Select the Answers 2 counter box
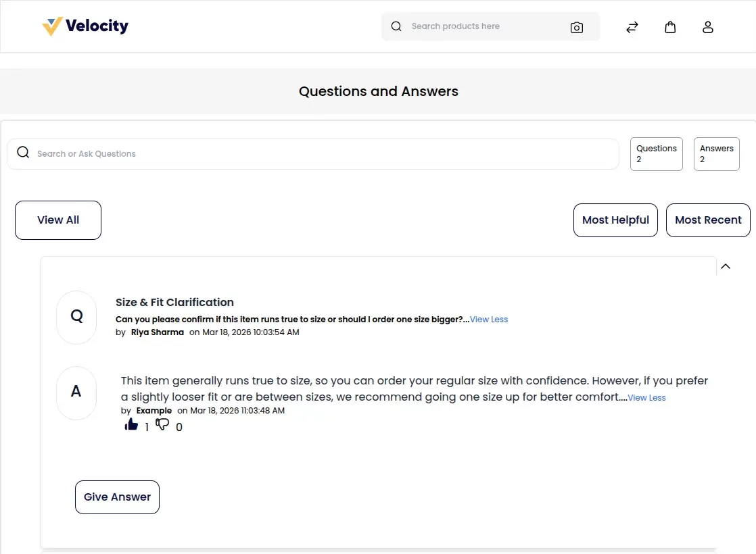 [x=717, y=154]
